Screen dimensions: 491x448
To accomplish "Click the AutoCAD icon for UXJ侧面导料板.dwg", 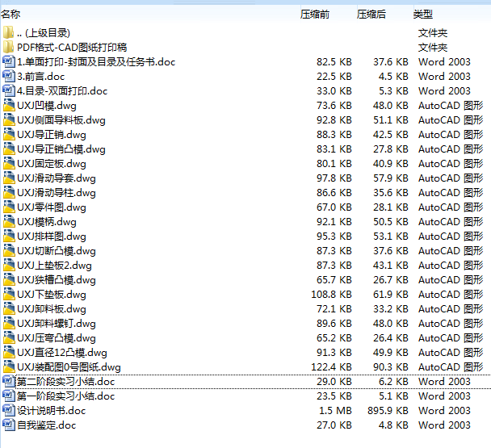I will pyautogui.click(x=9, y=120).
